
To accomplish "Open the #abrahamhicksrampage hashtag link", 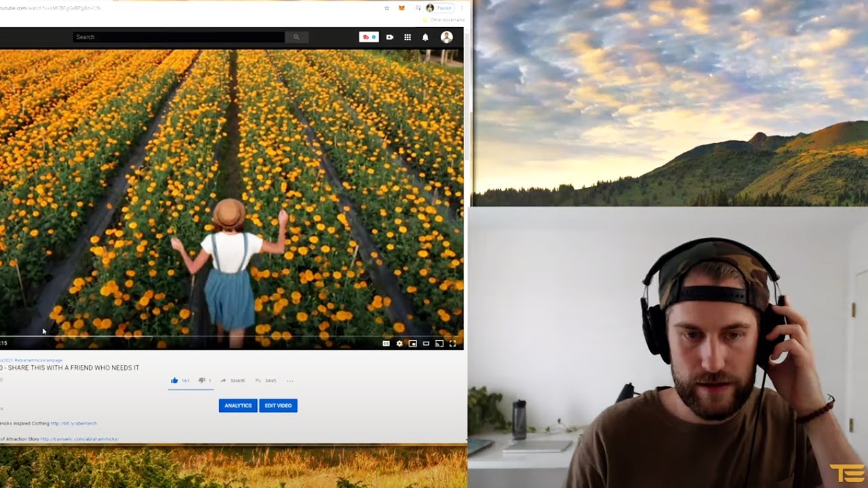I will coord(38,360).
